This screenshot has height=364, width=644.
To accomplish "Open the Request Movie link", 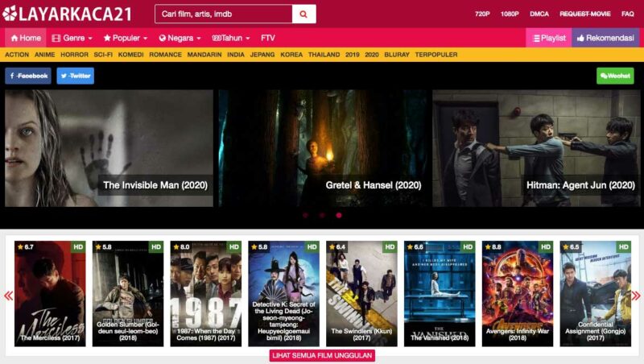I will 585,14.
